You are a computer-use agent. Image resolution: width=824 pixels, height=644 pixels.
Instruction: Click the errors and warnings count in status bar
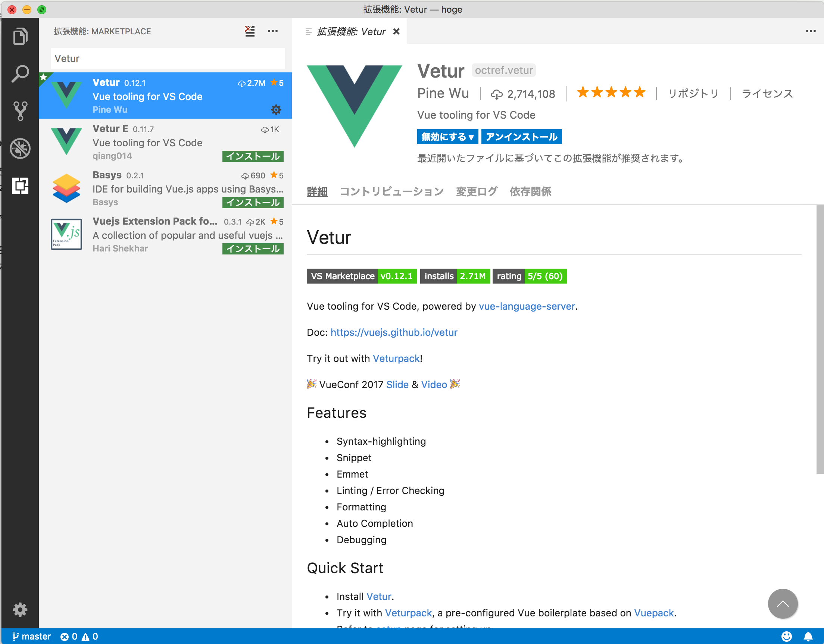pos(79,637)
